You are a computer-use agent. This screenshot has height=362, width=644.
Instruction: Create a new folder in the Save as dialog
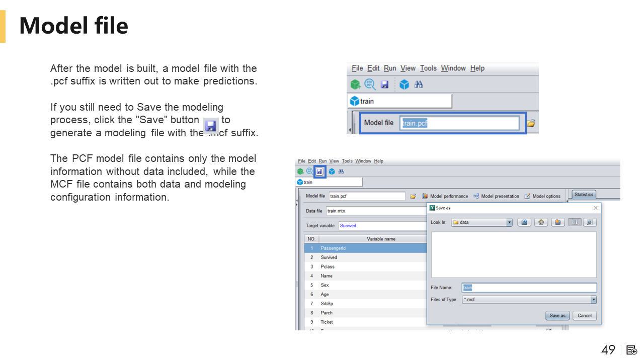point(557,222)
